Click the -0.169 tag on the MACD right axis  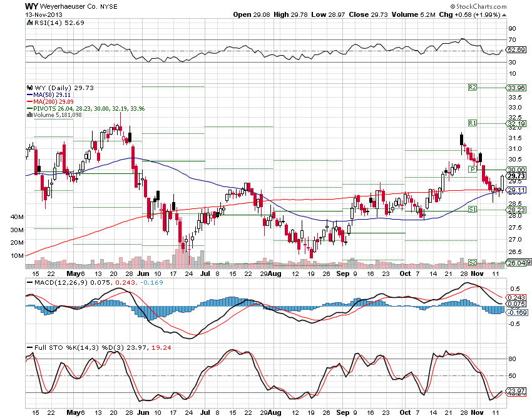(518, 312)
